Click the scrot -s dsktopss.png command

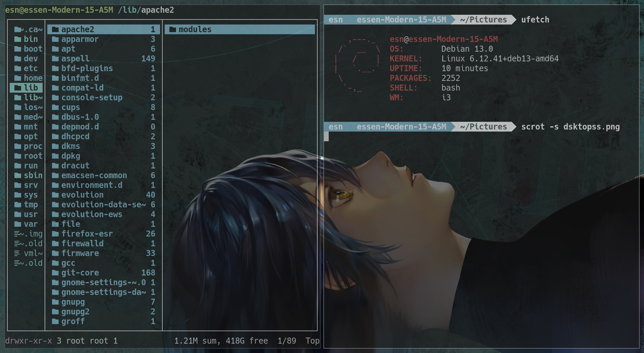tap(571, 127)
